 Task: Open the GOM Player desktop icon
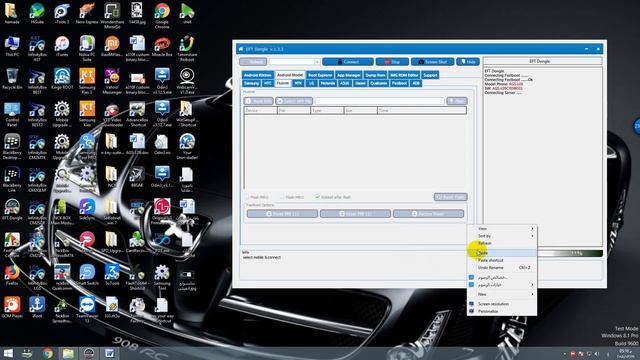12,307
